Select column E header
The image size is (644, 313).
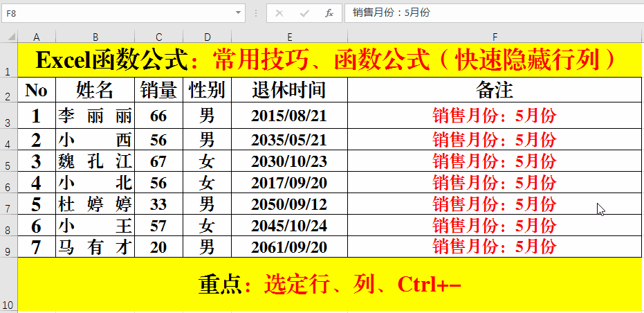290,37
